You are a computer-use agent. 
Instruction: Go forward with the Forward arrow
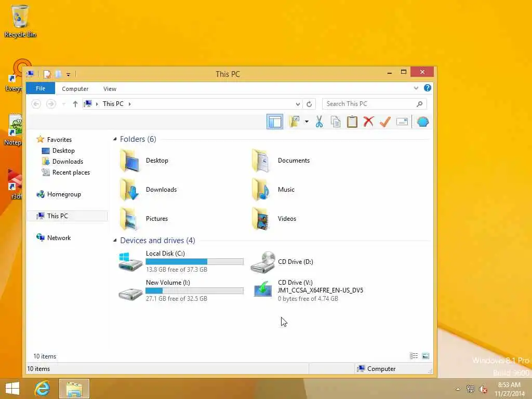tap(51, 104)
